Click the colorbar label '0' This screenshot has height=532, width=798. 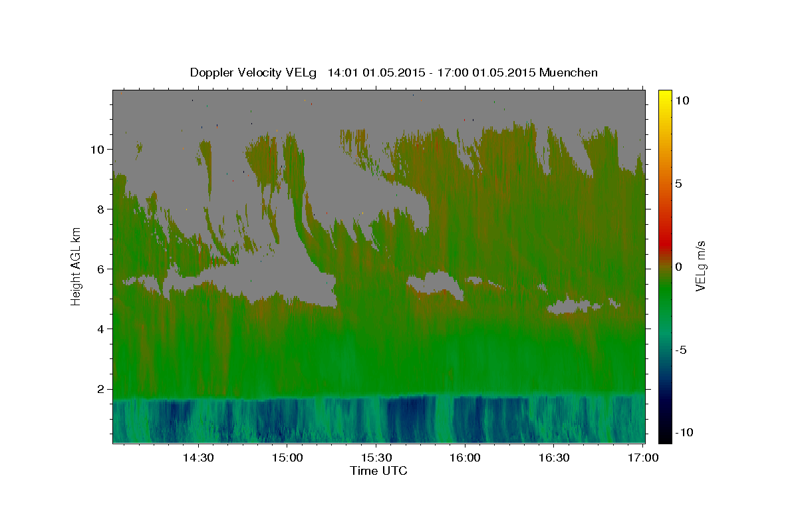point(678,267)
